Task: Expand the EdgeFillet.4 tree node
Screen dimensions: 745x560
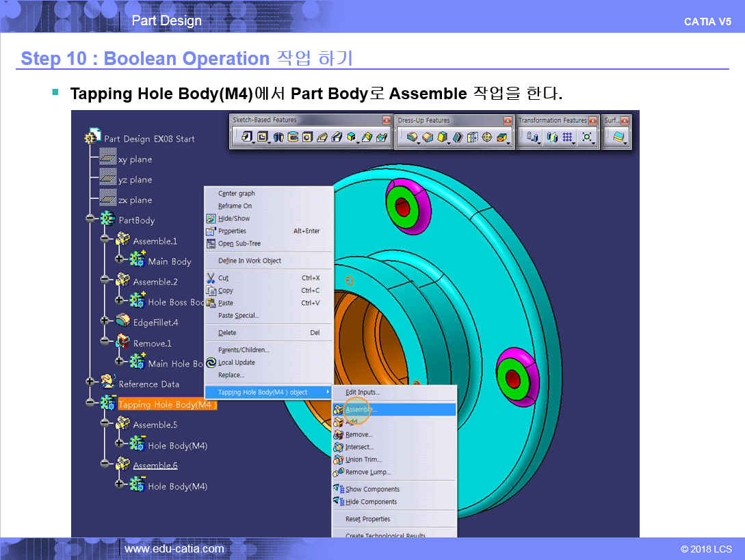Action: [x=105, y=322]
